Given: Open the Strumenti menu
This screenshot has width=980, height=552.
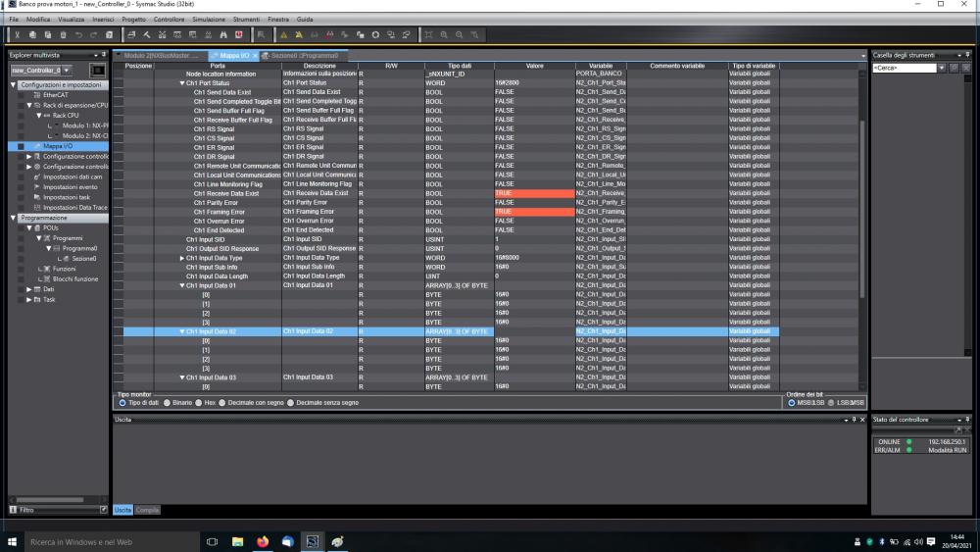Looking at the screenshot, I should click(246, 20).
